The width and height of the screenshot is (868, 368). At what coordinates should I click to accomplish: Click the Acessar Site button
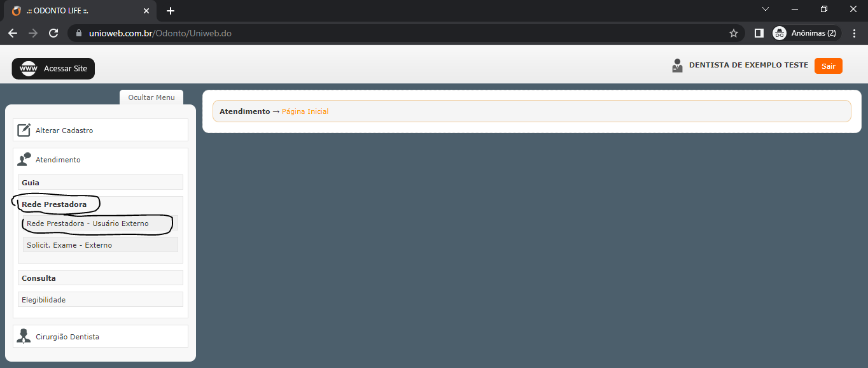tap(53, 69)
